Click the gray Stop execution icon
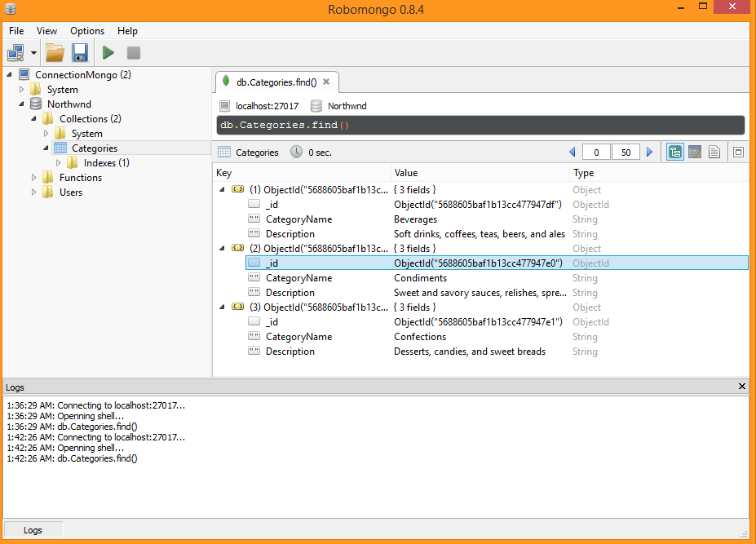Screen dimensions: 756x544 (x=134, y=53)
